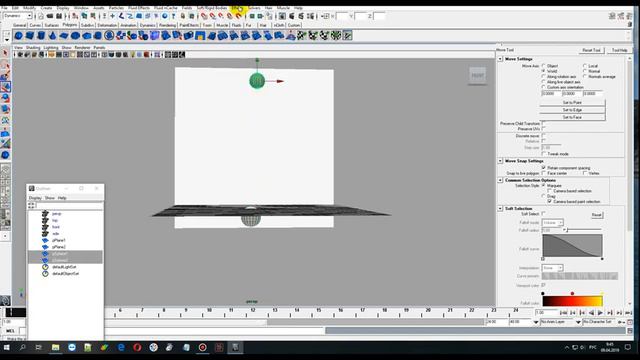This screenshot has height=360, width=640.
Task: Create a polygon cube from the shelf
Action: pos(30,36)
